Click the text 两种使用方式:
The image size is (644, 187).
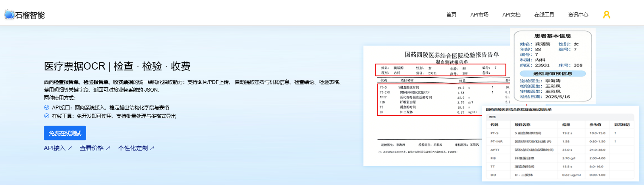(60, 98)
